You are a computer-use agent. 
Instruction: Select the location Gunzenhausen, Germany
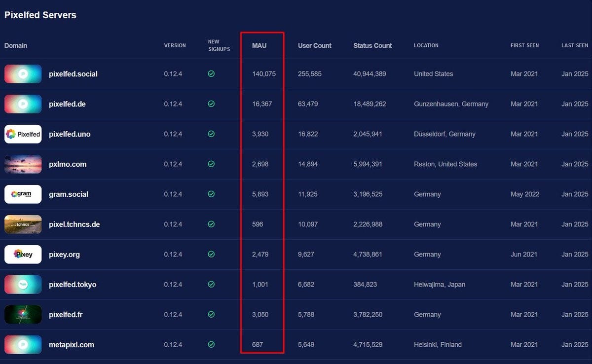tap(451, 104)
